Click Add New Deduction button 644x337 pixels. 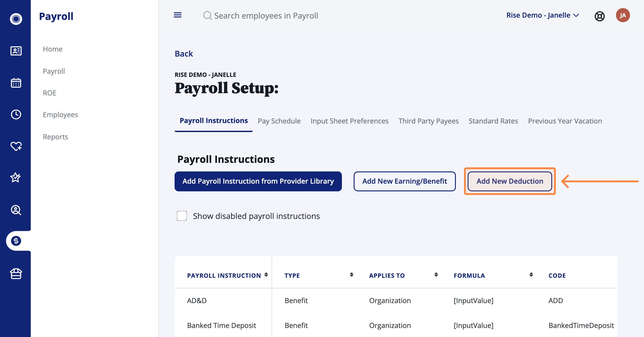point(509,181)
